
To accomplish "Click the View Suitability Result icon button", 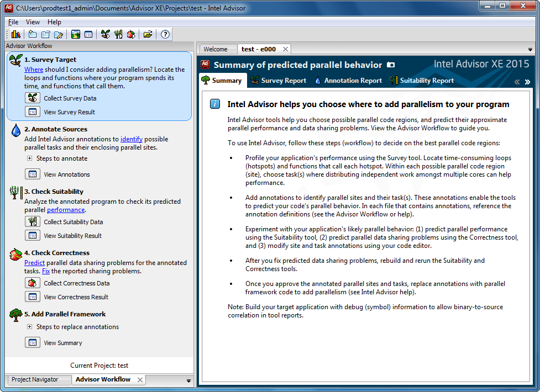I will pos(33,235).
